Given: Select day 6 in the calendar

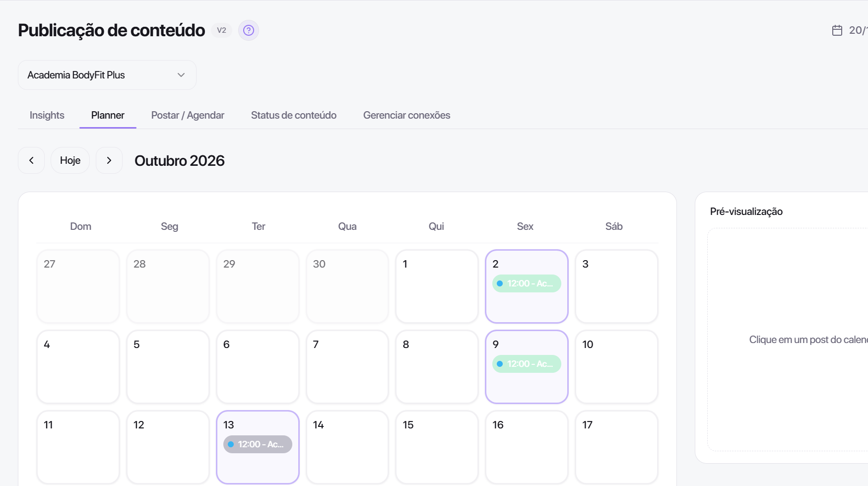Looking at the screenshot, I should pos(258,367).
